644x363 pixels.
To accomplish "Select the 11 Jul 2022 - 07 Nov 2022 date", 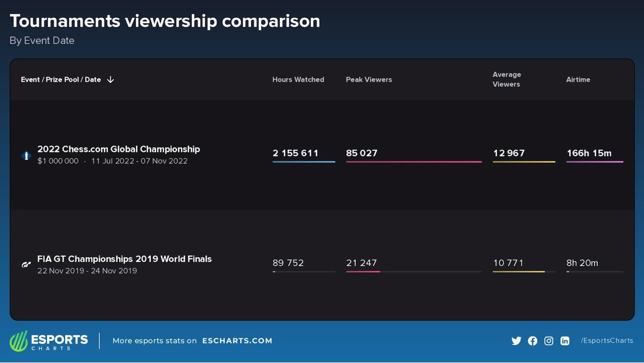I will (x=139, y=161).
